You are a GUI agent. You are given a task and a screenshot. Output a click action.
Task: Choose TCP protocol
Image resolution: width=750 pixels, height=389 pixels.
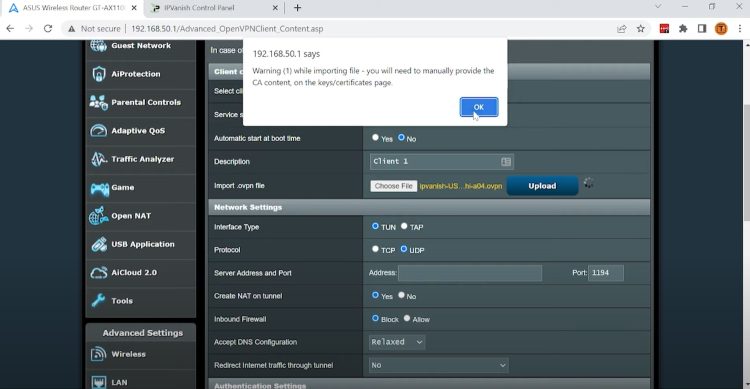click(x=375, y=249)
